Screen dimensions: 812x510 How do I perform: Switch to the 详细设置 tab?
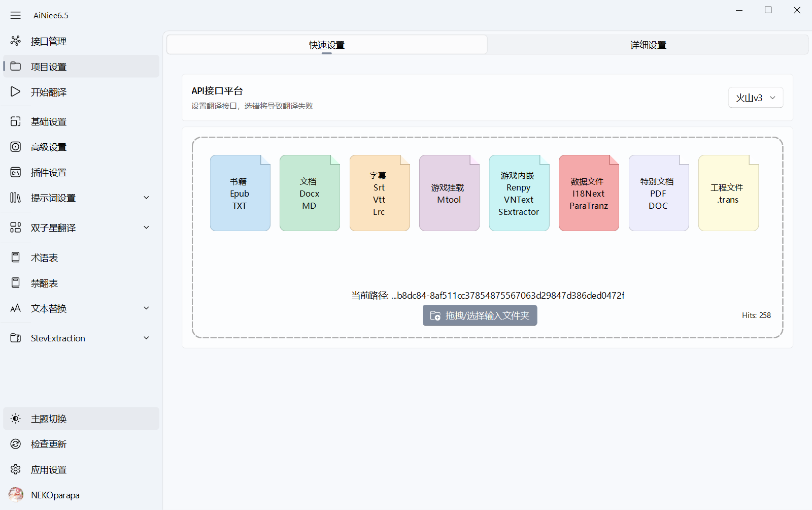coord(648,45)
